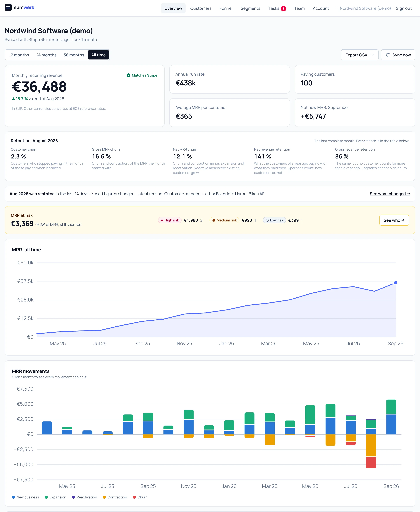Viewport: 420px width, 512px height.
Task: Click the Sync now button
Action: click(x=398, y=55)
